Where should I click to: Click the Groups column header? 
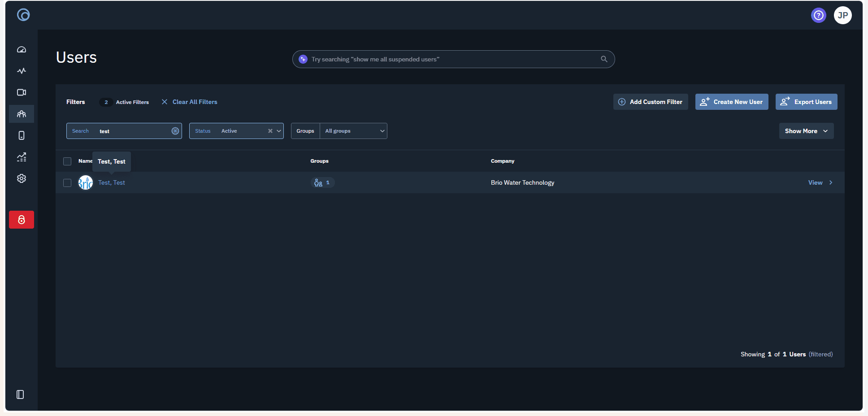click(320, 161)
